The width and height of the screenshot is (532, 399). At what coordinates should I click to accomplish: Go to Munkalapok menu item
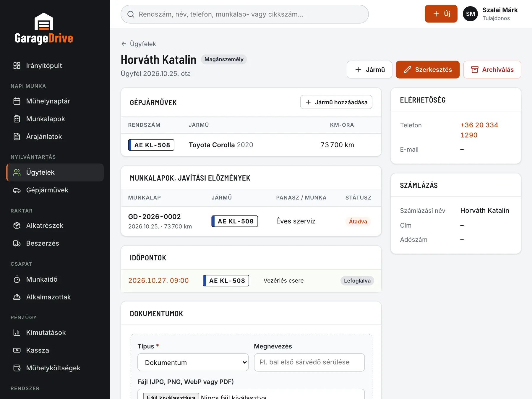pos(55,119)
